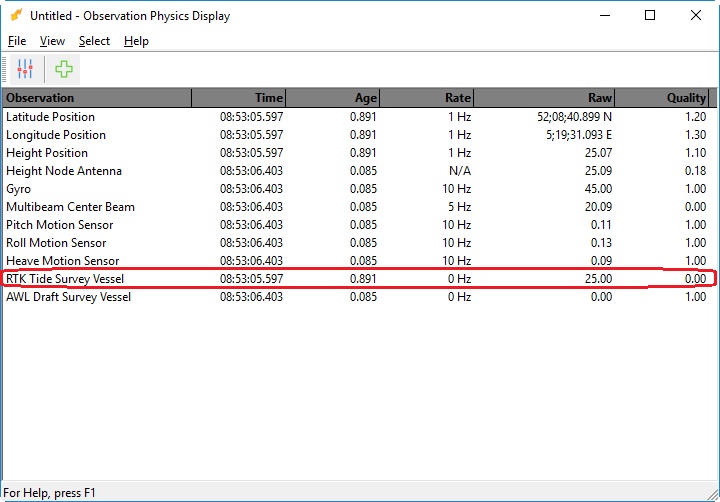The width and height of the screenshot is (720, 502).
Task: Select the RTK Tide Survey Vessel row
Action: coord(65,279)
